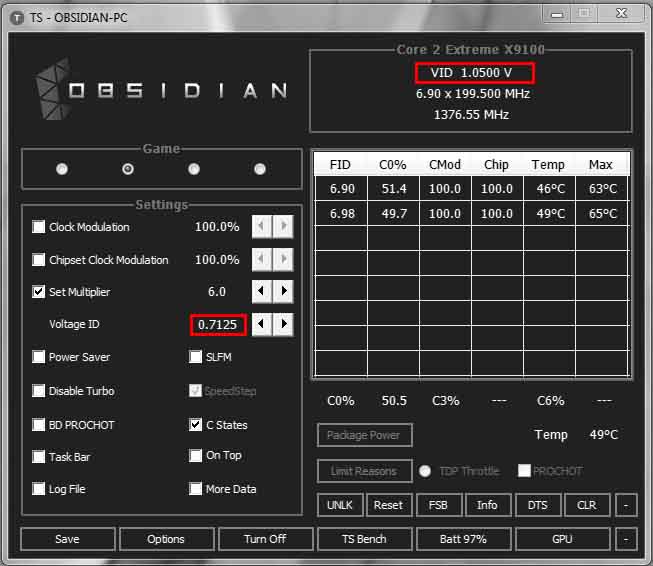The width and height of the screenshot is (653, 566).
Task: Select the fourth Game profile radio button
Action: coord(260,169)
